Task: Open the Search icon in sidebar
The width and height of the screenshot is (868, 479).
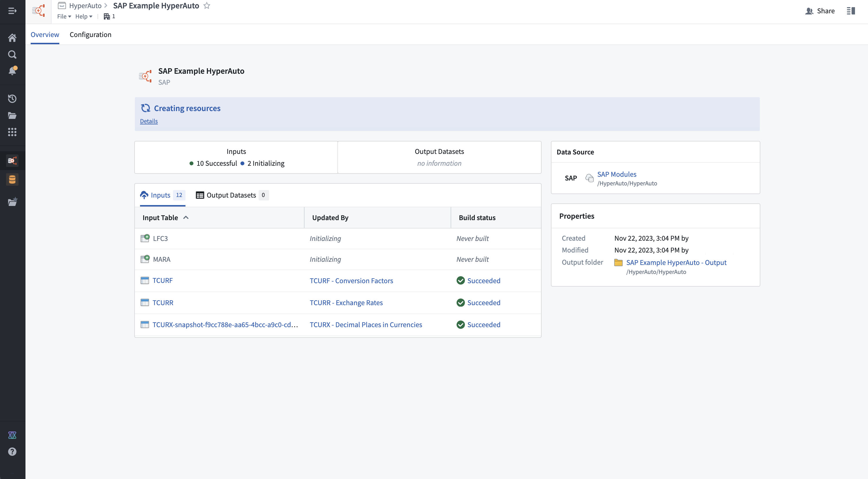Action: pos(12,54)
